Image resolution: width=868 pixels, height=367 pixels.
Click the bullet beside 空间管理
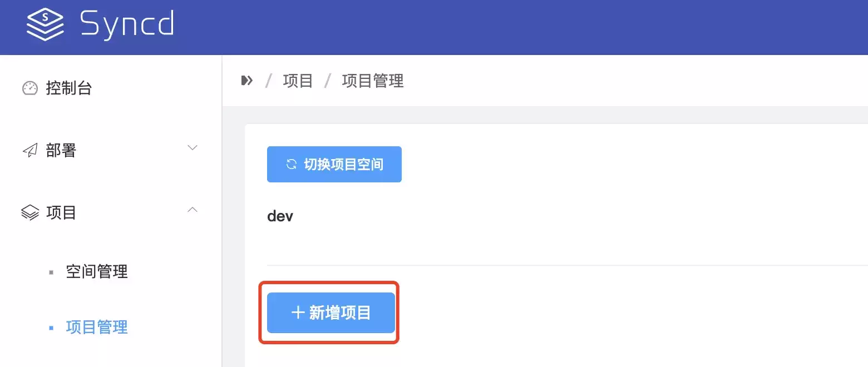click(51, 272)
